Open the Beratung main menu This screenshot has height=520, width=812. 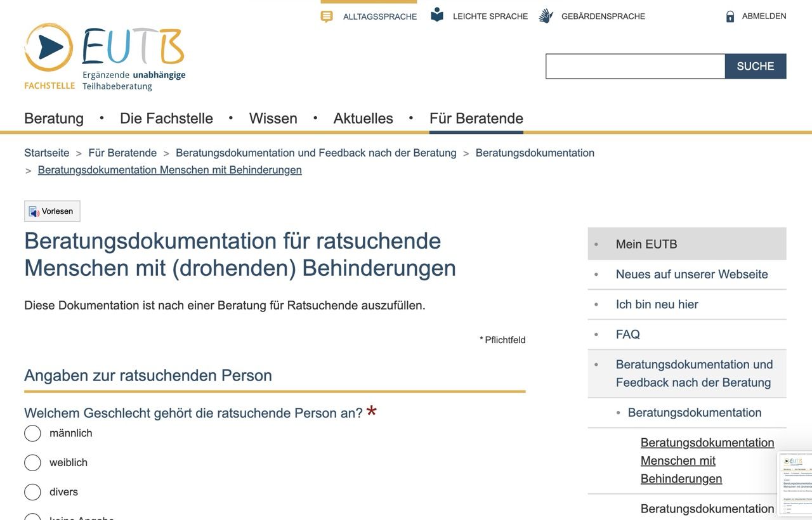tap(54, 119)
